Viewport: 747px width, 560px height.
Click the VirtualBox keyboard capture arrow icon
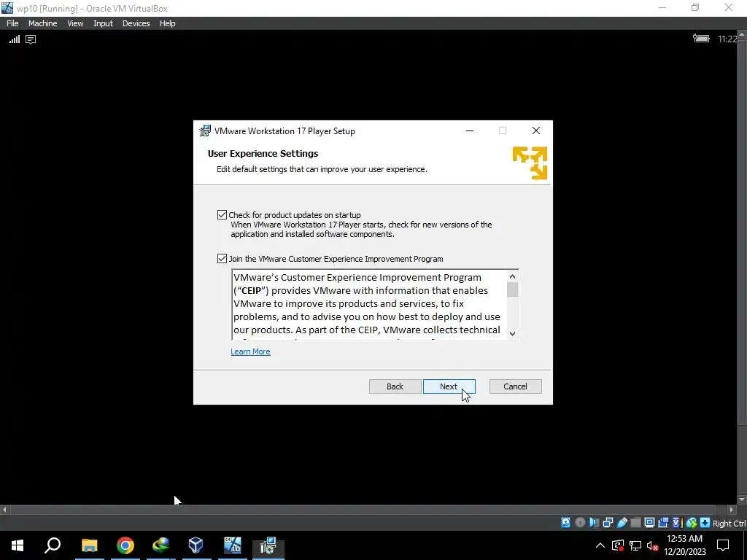(705, 522)
